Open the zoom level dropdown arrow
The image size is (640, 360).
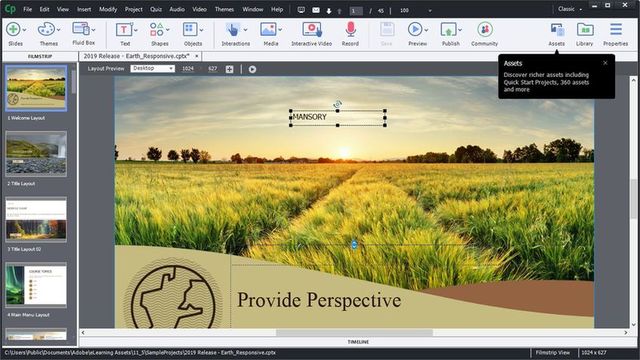[x=430, y=11]
